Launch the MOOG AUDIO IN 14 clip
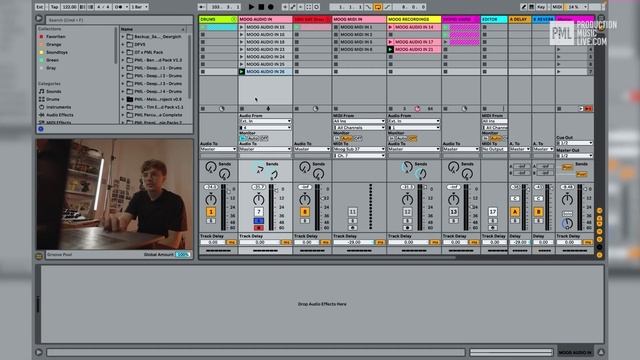 click(390, 27)
